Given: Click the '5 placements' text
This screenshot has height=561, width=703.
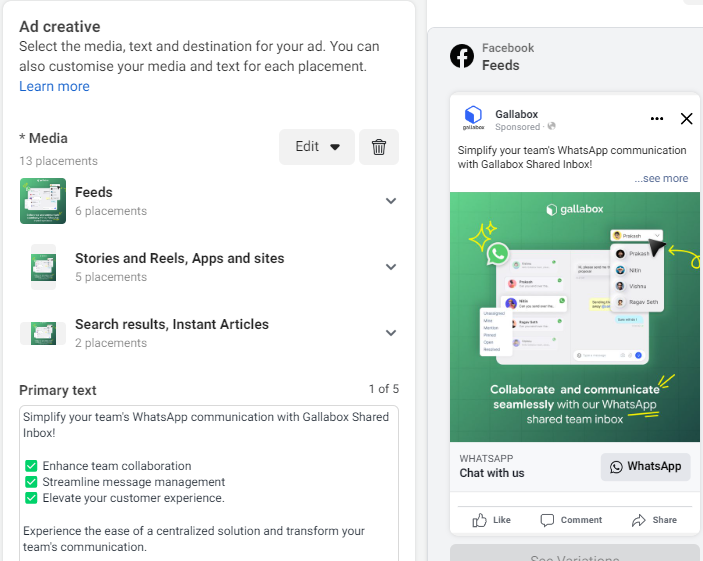Looking at the screenshot, I should coord(111,277).
